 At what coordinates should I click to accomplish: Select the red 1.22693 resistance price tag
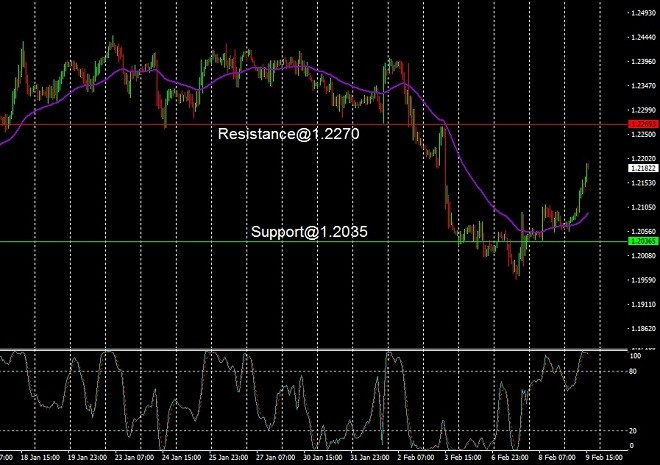[643, 124]
